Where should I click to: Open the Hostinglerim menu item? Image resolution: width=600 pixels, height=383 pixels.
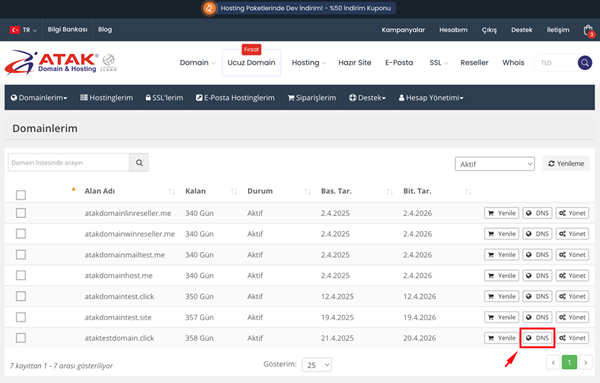pyautogui.click(x=106, y=98)
